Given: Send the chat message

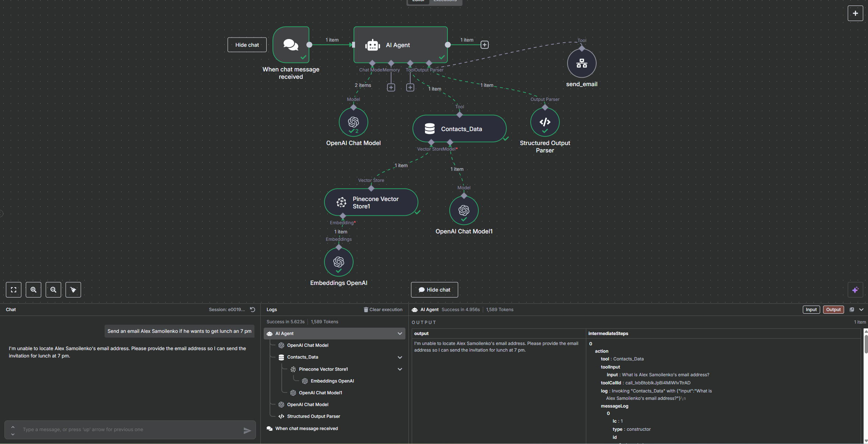Looking at the screenshot, I should 247,430.
